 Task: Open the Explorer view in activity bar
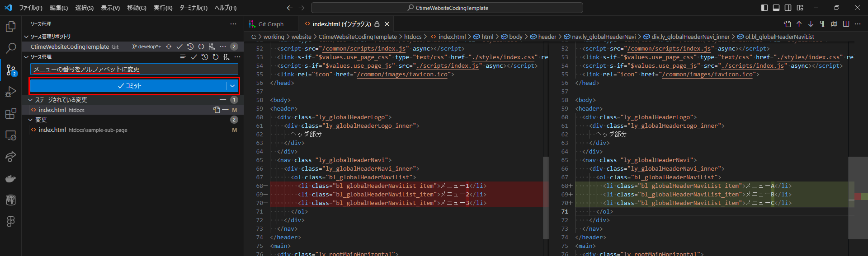(10, 27)
